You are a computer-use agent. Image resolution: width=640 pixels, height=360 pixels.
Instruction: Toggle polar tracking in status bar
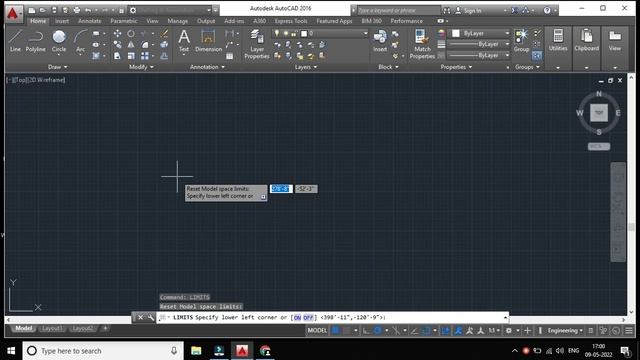[x=378, y=330]
